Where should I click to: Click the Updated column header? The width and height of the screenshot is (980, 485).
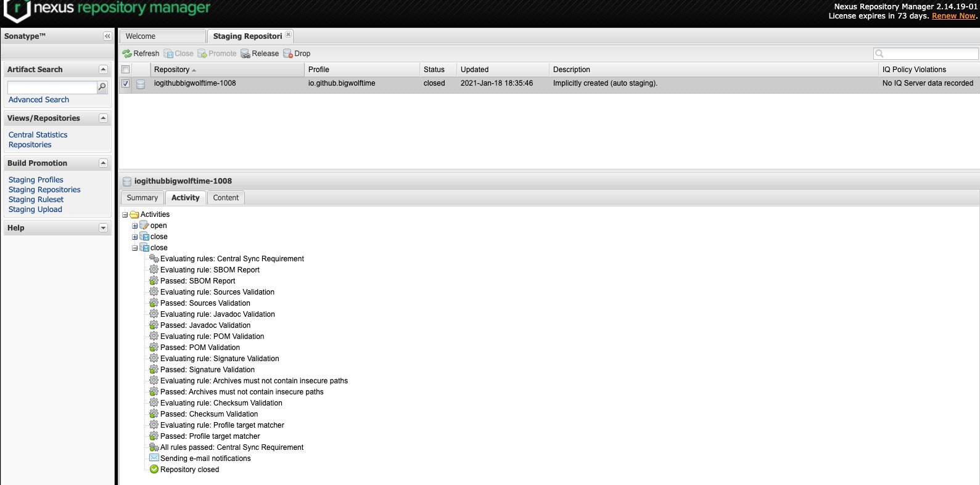503,70
